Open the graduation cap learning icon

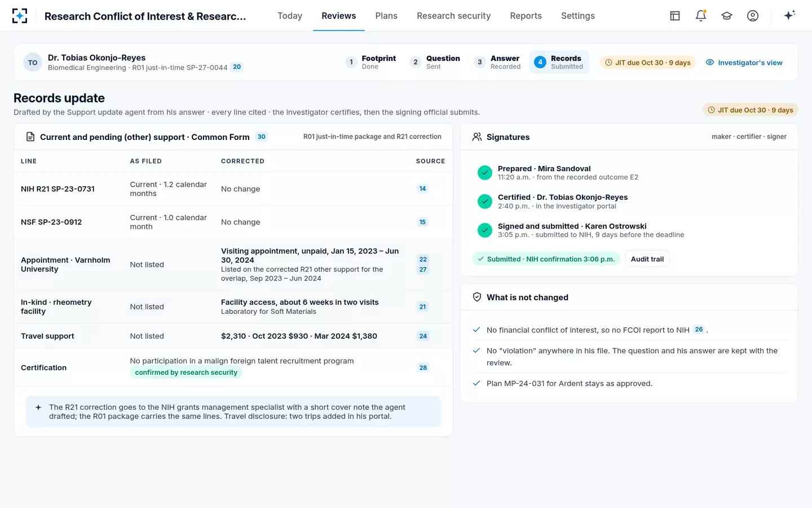tap(727, 16)
